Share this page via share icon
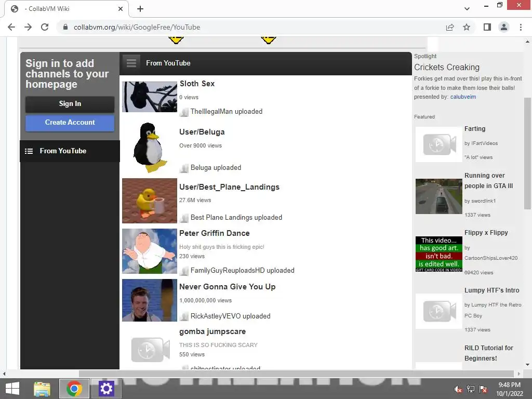 coord(450,27)
